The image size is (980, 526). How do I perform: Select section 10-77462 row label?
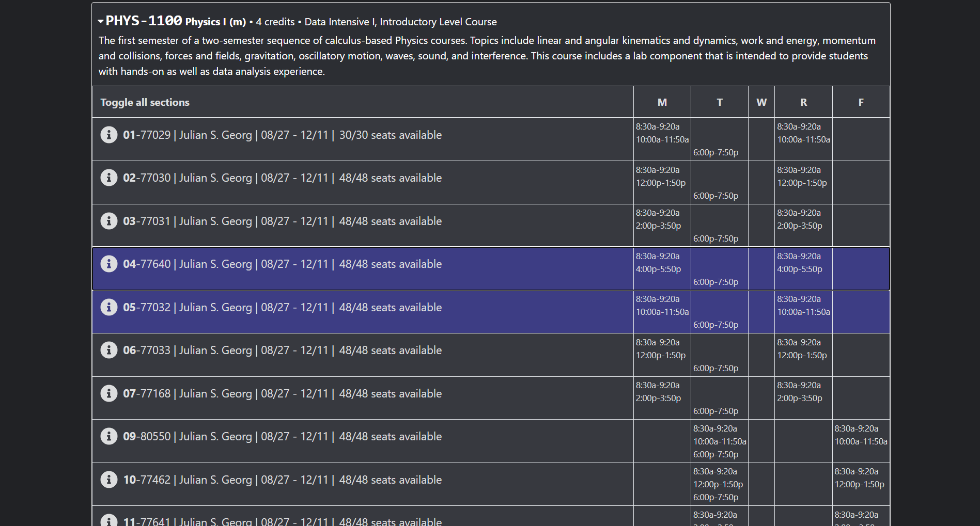point(282,480)
